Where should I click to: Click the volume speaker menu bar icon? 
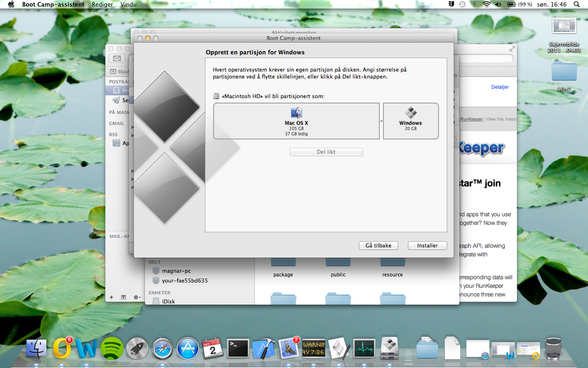click(498, 4)
